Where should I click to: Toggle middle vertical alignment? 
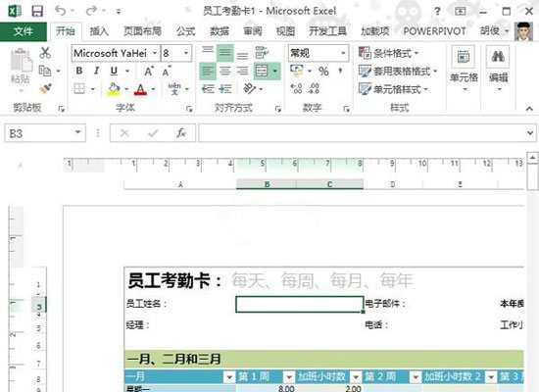pyautogui.click(x=224, y=53)
